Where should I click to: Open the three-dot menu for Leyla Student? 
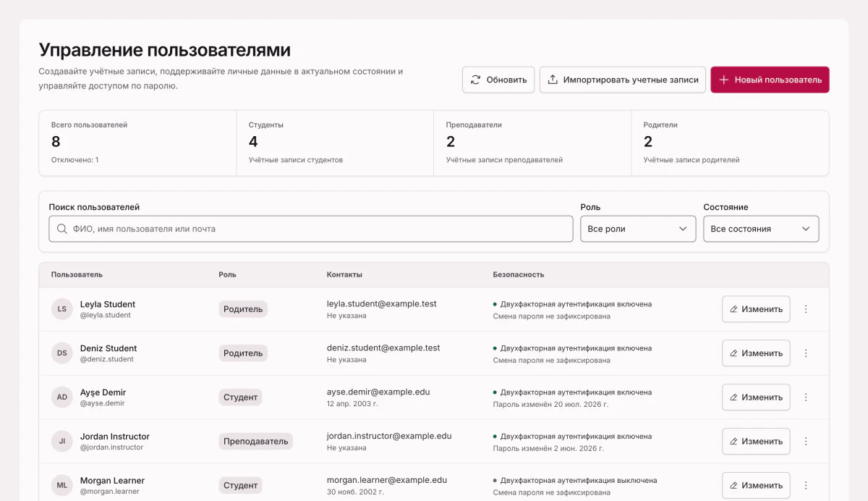click(806, 309)
